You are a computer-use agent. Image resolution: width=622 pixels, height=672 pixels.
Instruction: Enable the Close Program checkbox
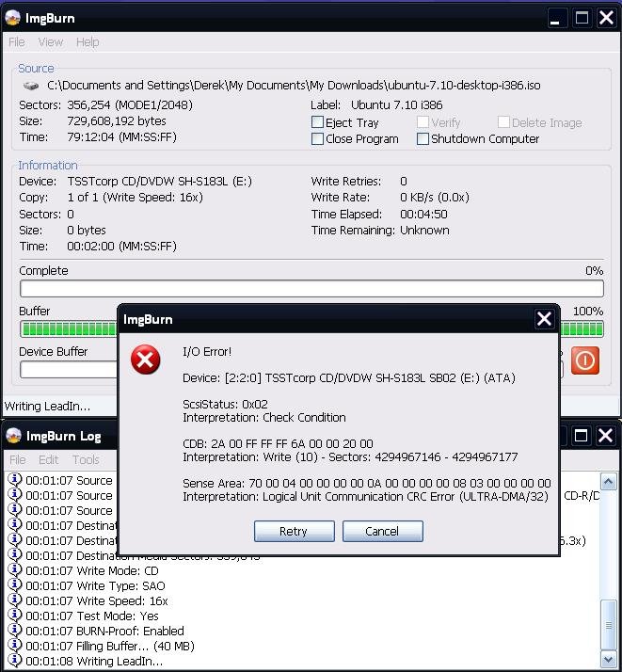(x=317, y=138)
